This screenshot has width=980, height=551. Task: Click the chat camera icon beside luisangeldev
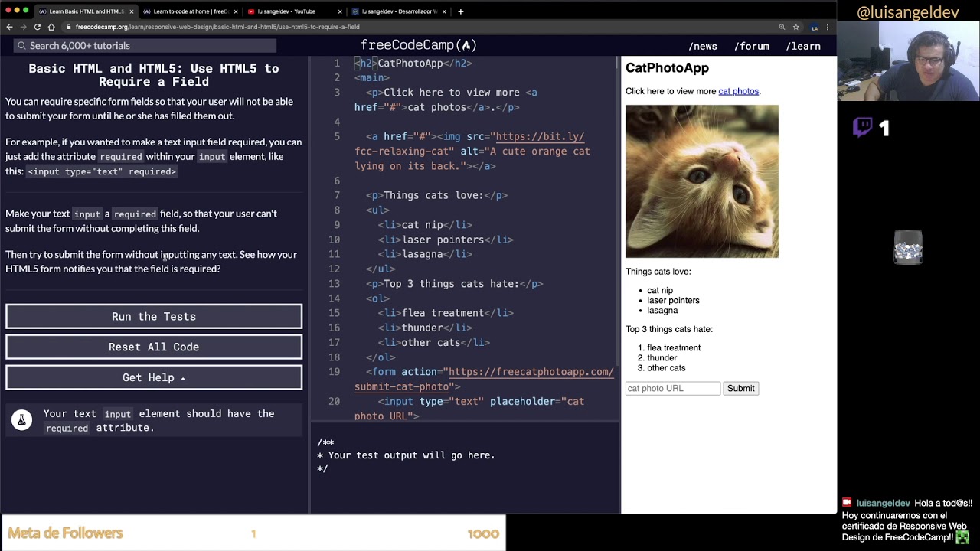(847, 503)
